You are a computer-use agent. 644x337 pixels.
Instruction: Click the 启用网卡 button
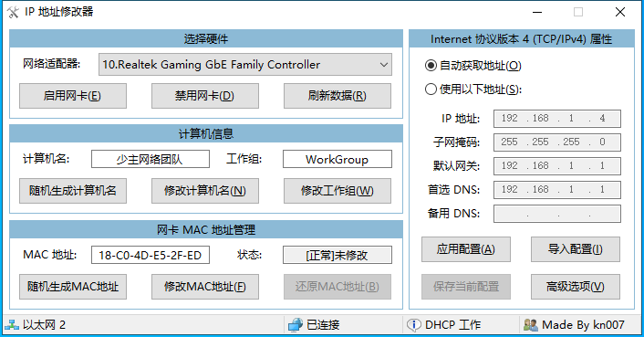point(73,96)
